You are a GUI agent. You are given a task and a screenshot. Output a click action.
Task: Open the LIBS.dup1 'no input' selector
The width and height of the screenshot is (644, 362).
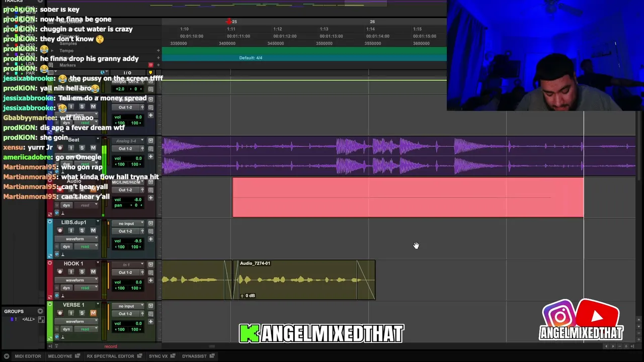[128, 223]
